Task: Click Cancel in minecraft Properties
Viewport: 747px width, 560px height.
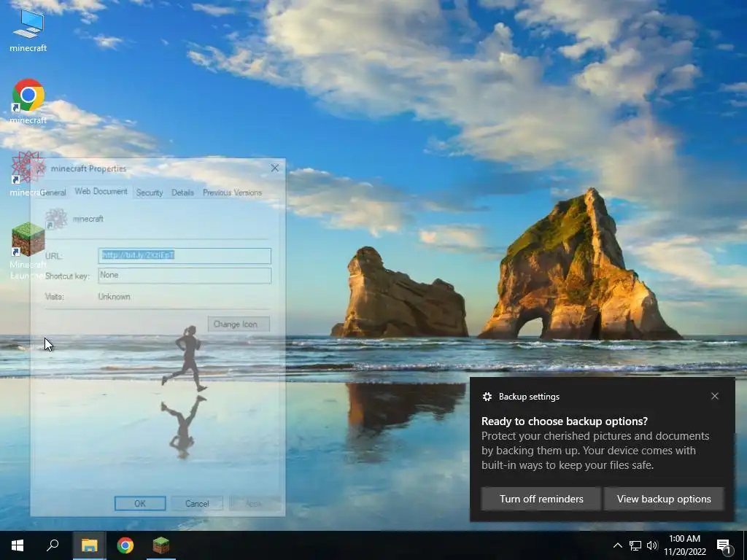Action: 197,503
